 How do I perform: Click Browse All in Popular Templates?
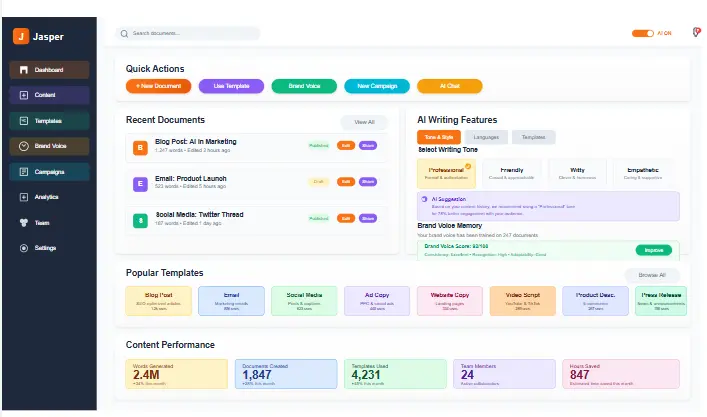pos(652,275)
